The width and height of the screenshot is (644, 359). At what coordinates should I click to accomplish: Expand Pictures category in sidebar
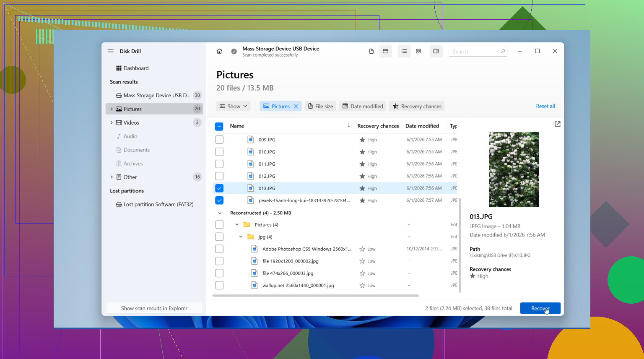click(112, 109)
